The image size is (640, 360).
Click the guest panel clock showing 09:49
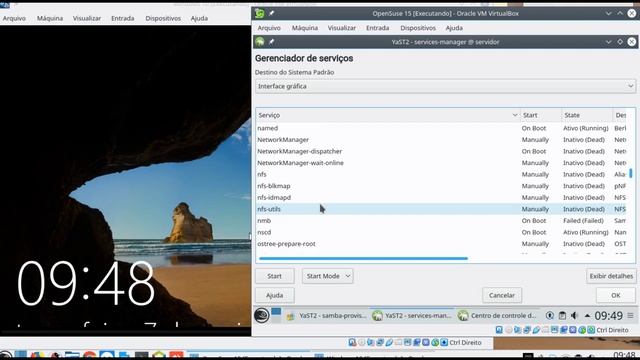point(609,316)
